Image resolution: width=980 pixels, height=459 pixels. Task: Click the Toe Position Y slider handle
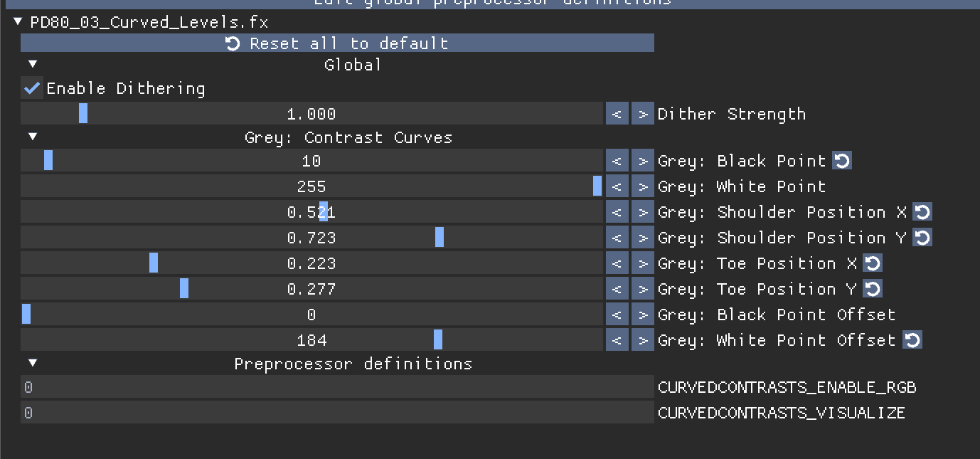point(184,289)
